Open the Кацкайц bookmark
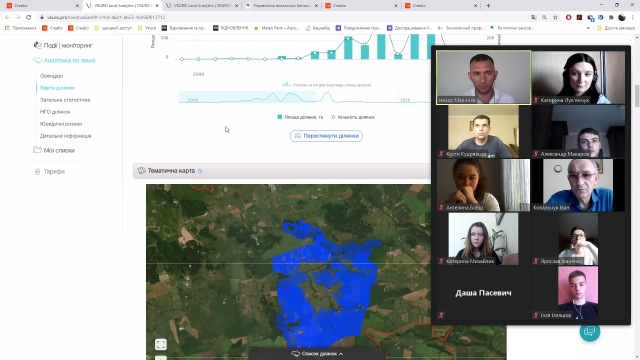This screenshot has height=360, width=640. (x=318, y=28)
